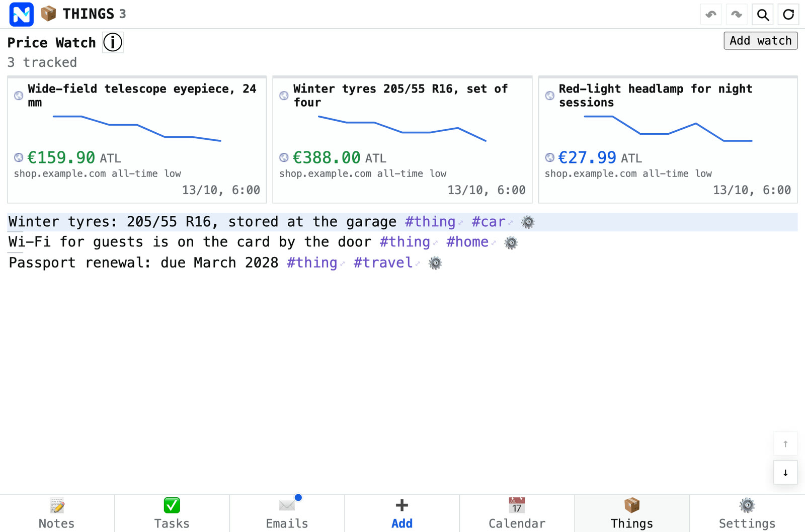Click the '3 tracked' count text
Viewport: 805px width, 532px height.
pyautogui.click(x=42, y=62)
